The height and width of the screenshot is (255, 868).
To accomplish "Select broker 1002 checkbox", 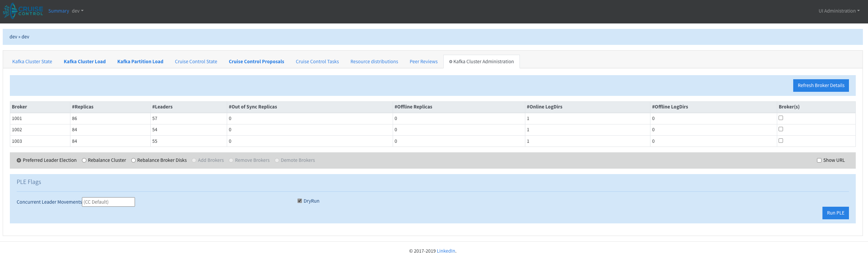I will (781, 129).
